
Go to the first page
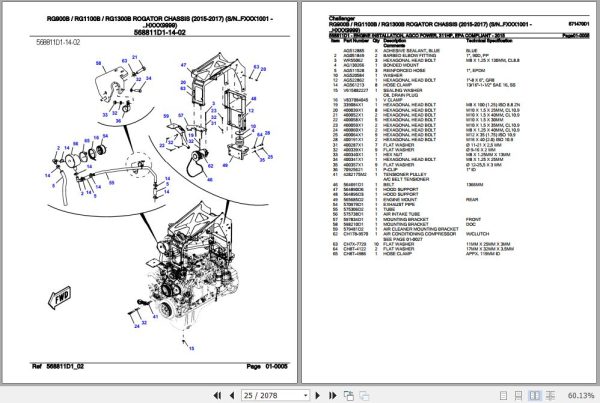tap(217, 395)
